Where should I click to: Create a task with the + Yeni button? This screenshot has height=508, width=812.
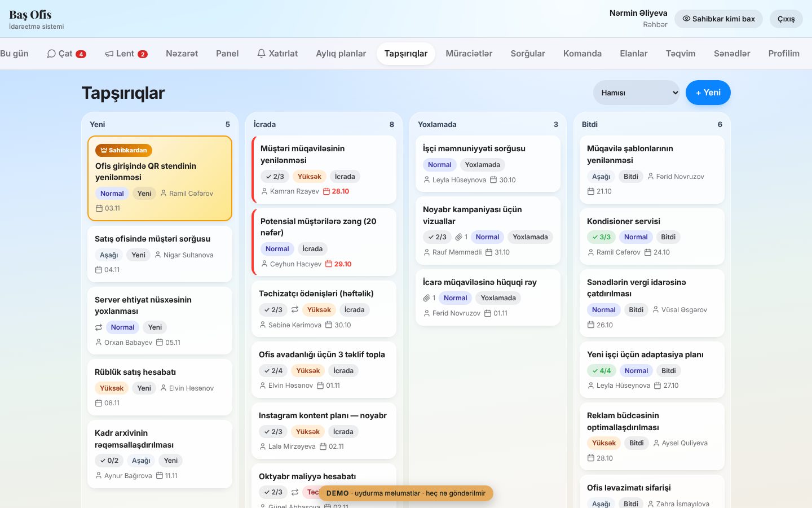(708, 93)
